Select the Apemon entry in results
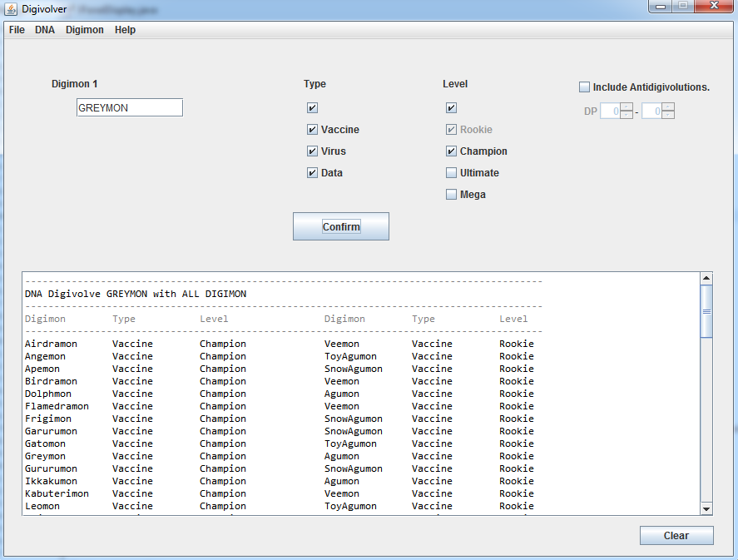Screen dimensions: 738x560 coord(42,369)
